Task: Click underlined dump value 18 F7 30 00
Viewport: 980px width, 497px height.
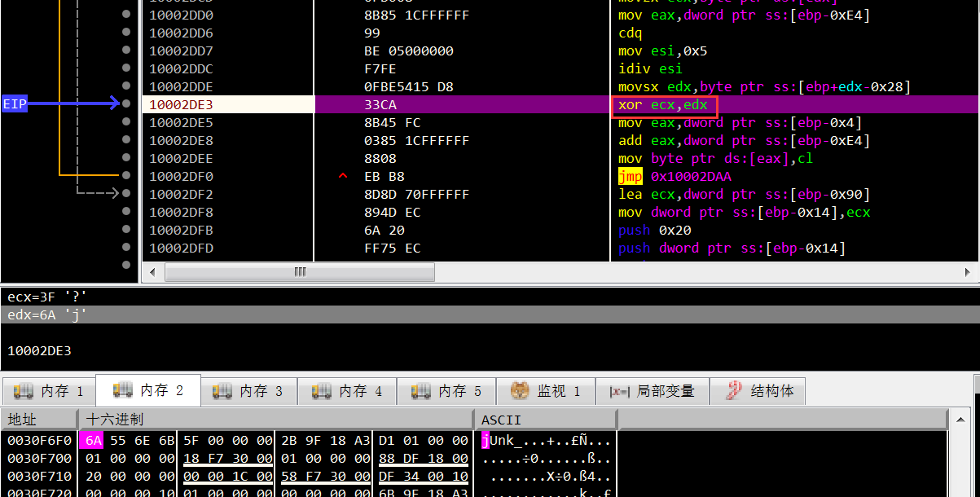Action: [x=228, y=458]
